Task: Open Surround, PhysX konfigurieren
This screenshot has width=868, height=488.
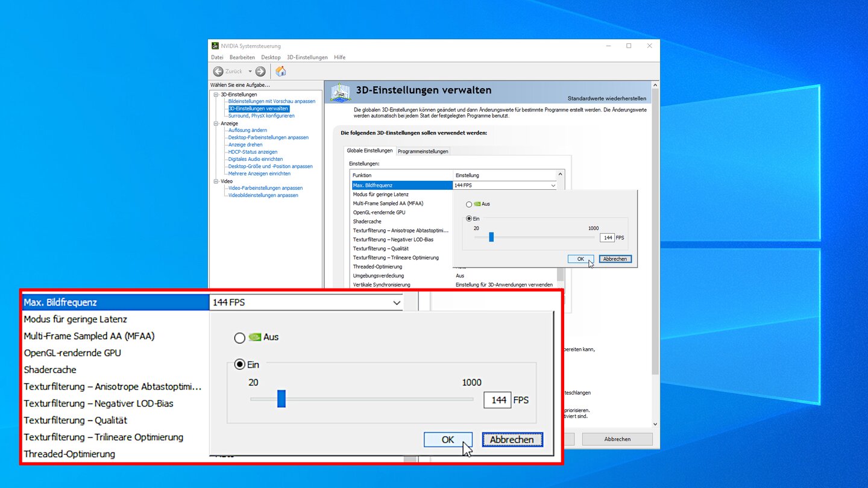Action: coord(261,116)
